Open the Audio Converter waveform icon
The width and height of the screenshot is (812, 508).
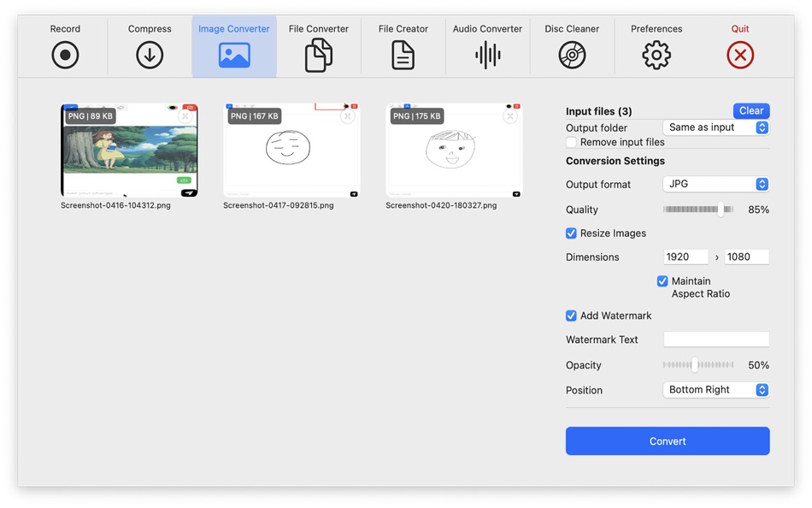(x=487, y=55)
